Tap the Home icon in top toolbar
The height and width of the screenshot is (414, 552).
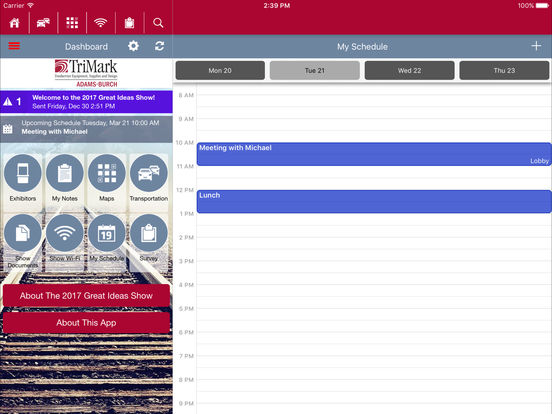point(14,23)
